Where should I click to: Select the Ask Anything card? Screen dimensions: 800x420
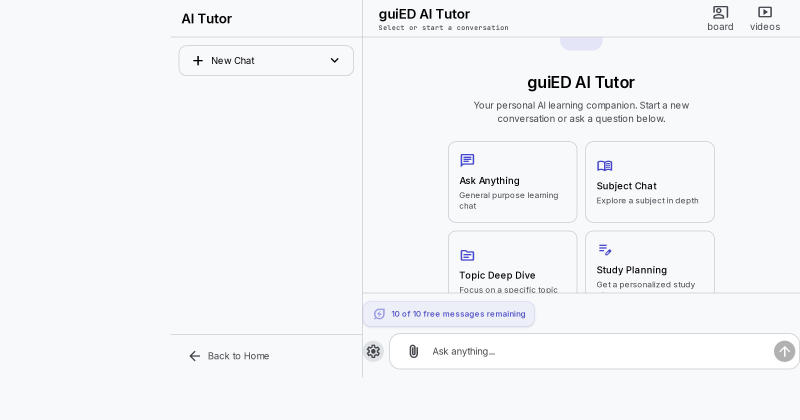(512, 182)
